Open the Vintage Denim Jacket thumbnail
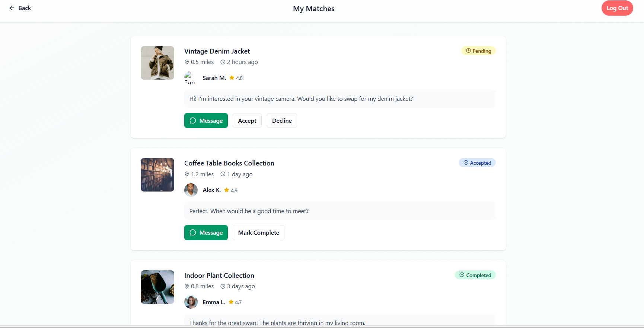644x328 pixels. (157, 63)
